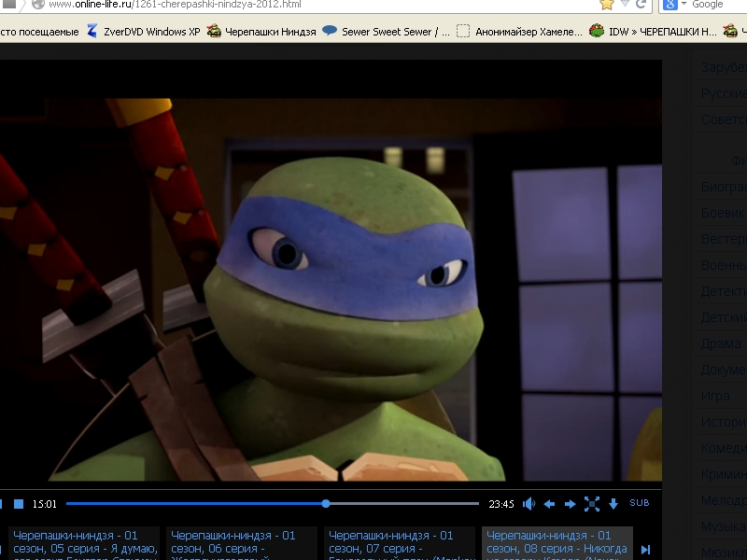Viewport: 747px width, 560px height.
Task: Open Комедия genre in sidebar
Action: pyautogui.click(x=724, y=448)
